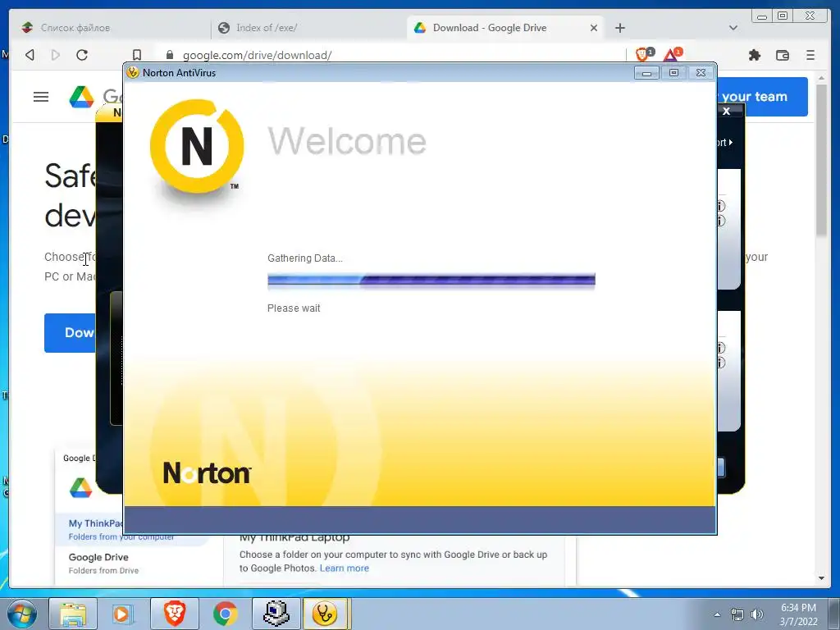Expand the tab search dropdown arrow
Image resolution: width=840 pixels, height=630 pixels.
[733, 28]
